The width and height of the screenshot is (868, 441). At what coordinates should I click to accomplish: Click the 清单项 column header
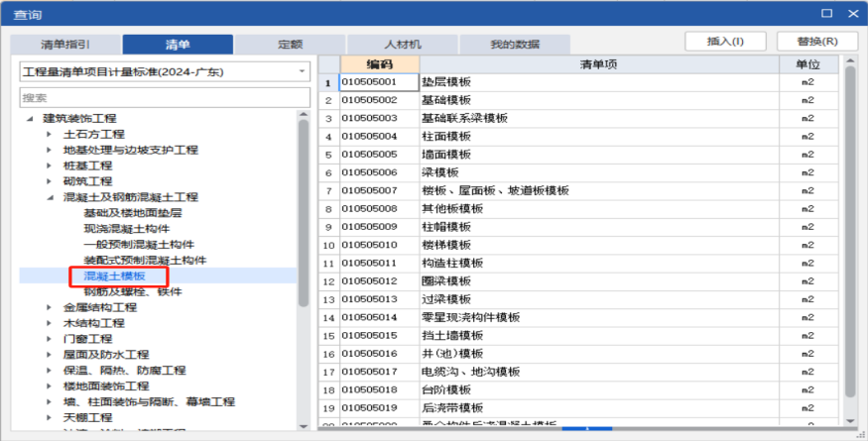pyautogui.click(x=599, y=64)
